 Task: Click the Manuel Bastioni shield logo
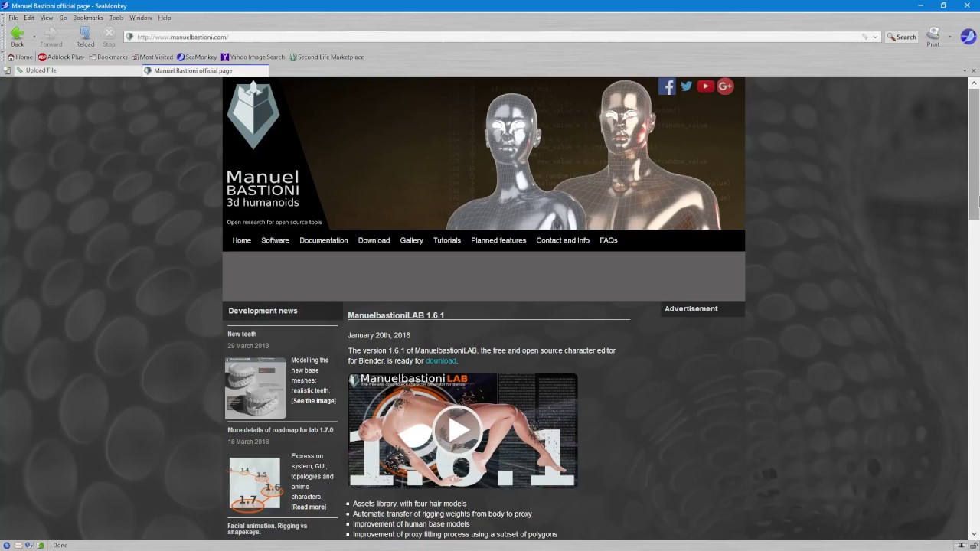(x=253, y=115)
